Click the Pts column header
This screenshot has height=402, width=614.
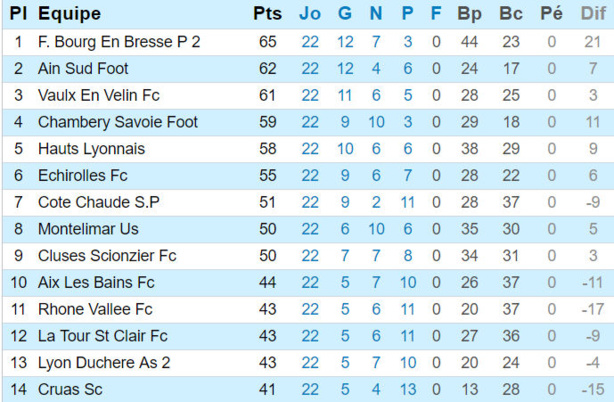[267, 14]
